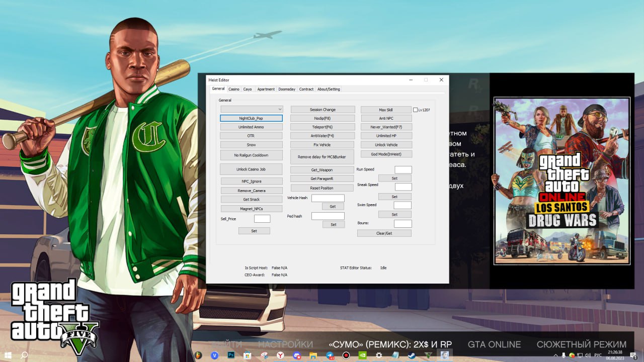Screen dimensions: 644x362
Task: Open the Apartment tab
Action: click(266, 89)
